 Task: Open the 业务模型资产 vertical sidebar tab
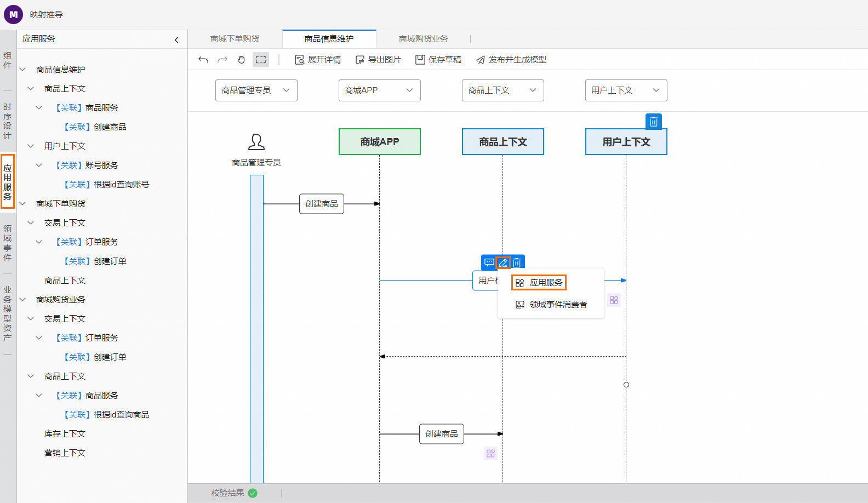(8, 313)
